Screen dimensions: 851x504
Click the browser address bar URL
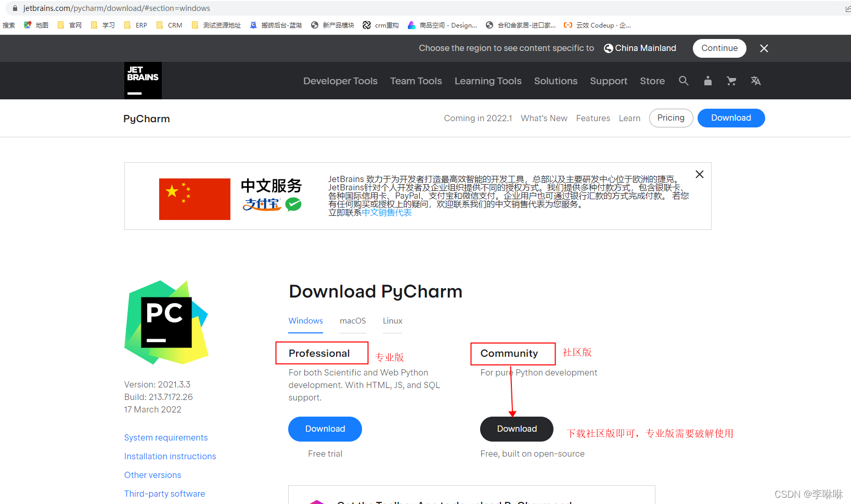tap(117, 8)
